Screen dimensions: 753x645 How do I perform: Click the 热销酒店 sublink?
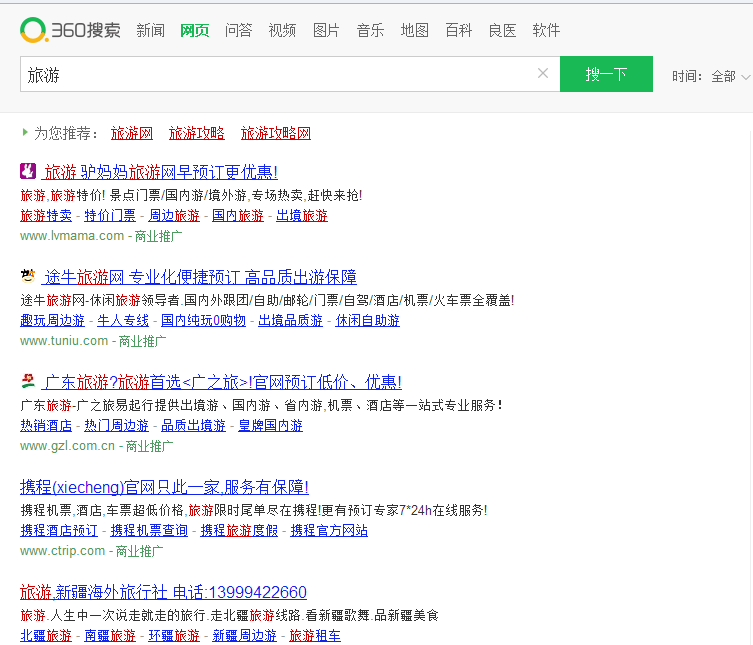(x=46, y=425)
